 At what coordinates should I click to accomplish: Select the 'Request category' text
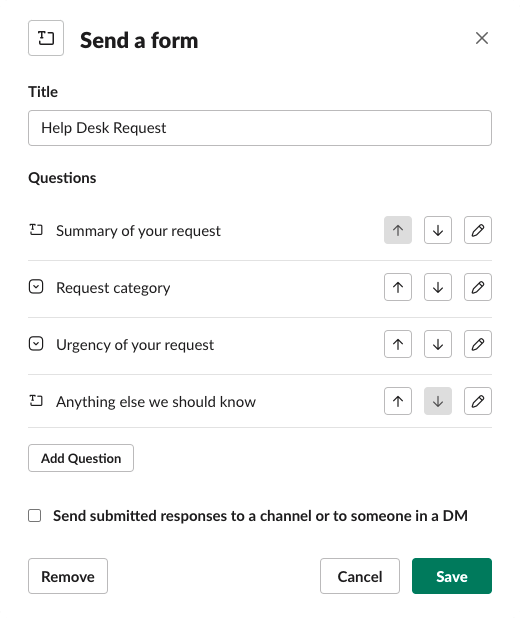point(113,288)
